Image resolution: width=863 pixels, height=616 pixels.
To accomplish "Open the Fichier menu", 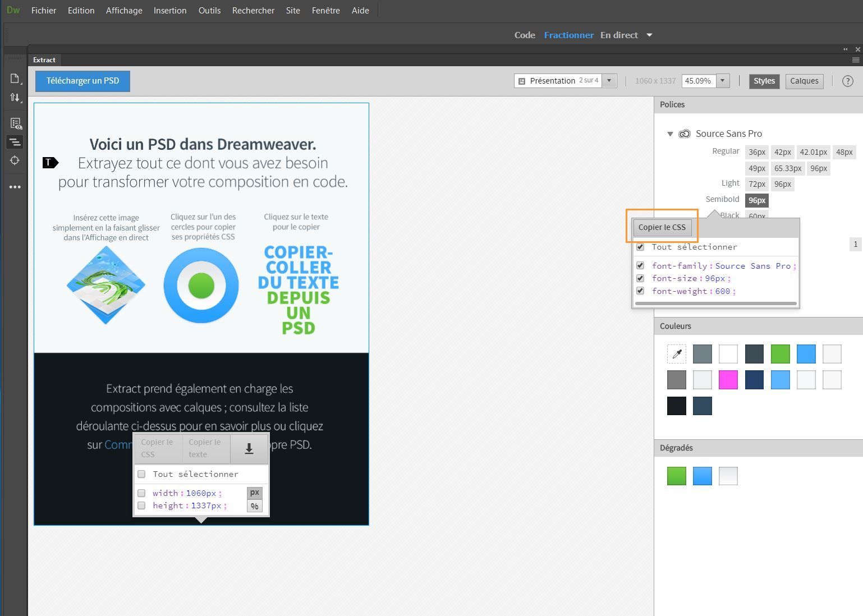I will click(44, 10).
